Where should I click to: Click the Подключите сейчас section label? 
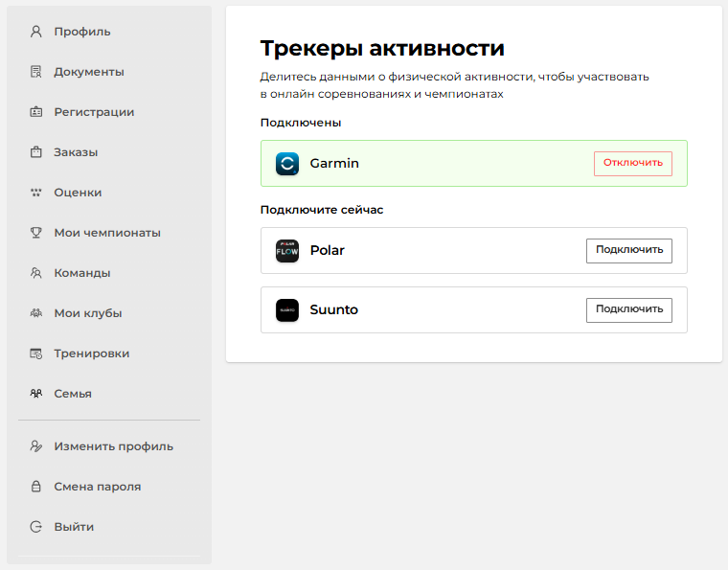322,210
